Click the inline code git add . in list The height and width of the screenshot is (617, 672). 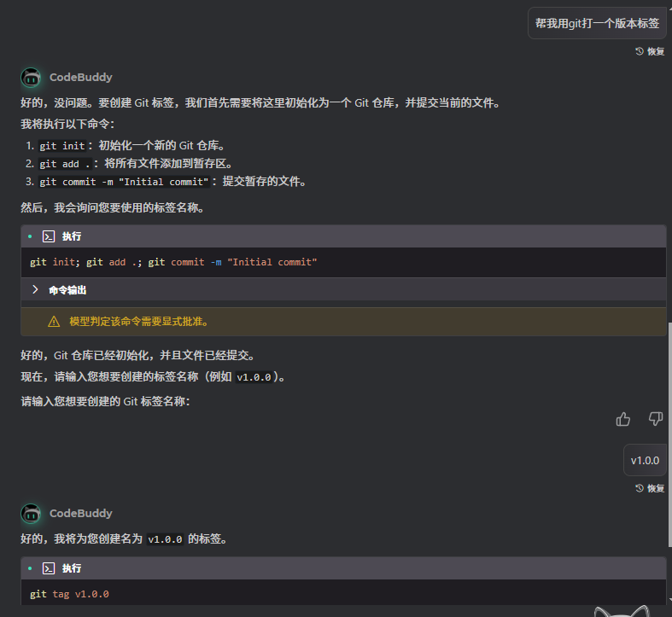[x=65, y=164]
